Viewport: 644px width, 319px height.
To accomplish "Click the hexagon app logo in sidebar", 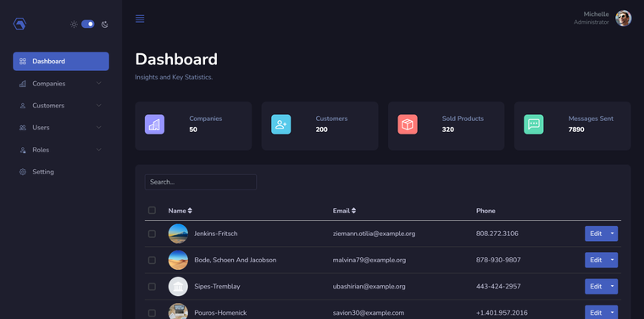I will 19,24.
